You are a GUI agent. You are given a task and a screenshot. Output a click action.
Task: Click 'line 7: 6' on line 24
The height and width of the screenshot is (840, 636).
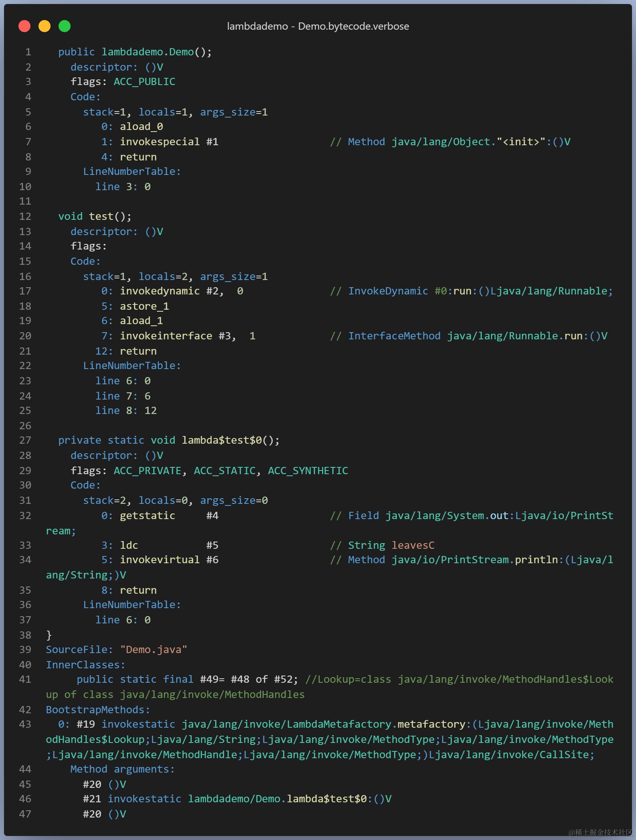pos(123,396)
